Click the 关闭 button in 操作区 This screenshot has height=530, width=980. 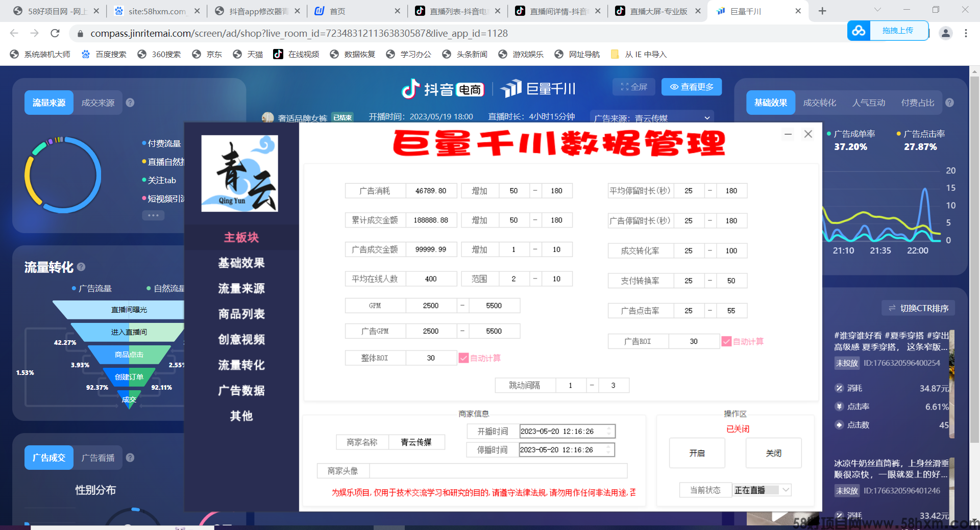point(774,453)
